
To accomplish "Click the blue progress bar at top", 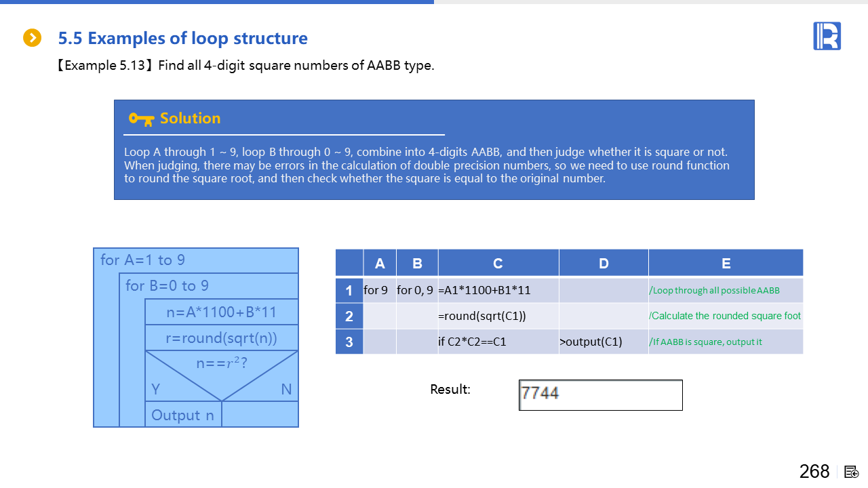I will pos(217,2).
